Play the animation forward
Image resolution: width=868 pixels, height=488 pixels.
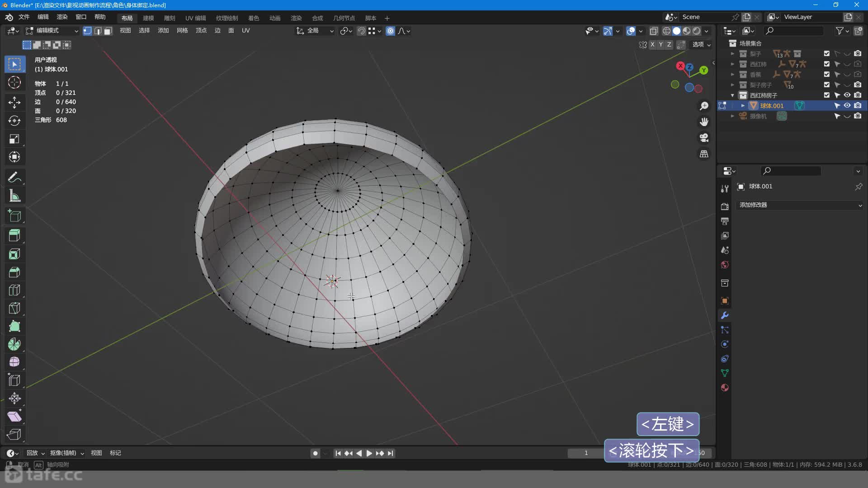[369, 453]
